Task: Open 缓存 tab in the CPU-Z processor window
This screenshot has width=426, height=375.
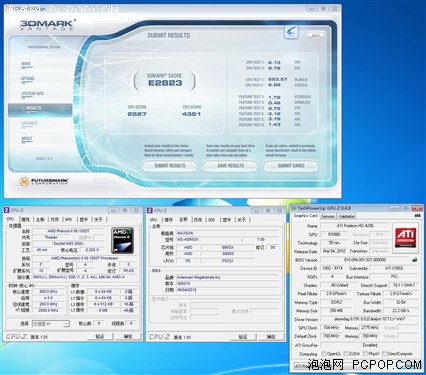Action: 26,219
